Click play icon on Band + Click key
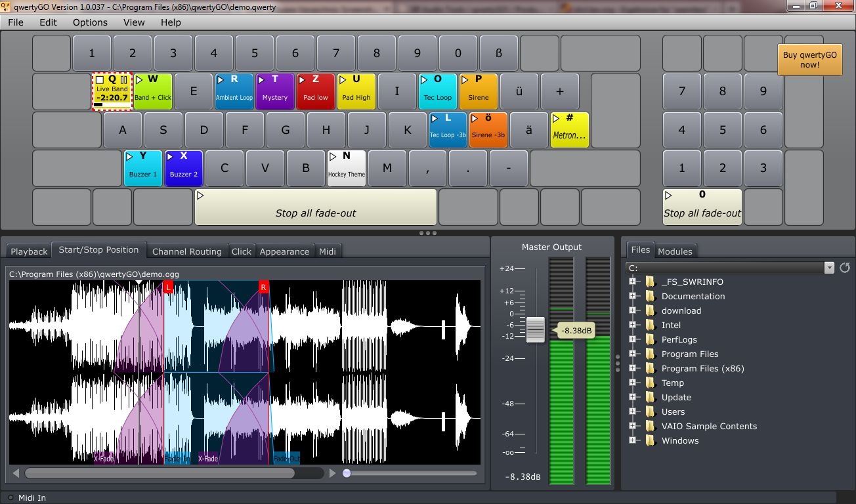 (139, 80)
